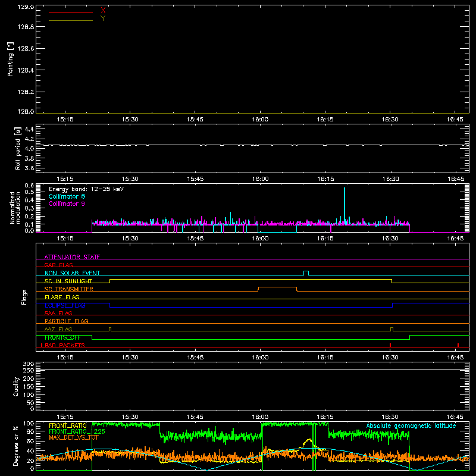
Task: Select the Roll period axis title
Action: tap(17, 148)
